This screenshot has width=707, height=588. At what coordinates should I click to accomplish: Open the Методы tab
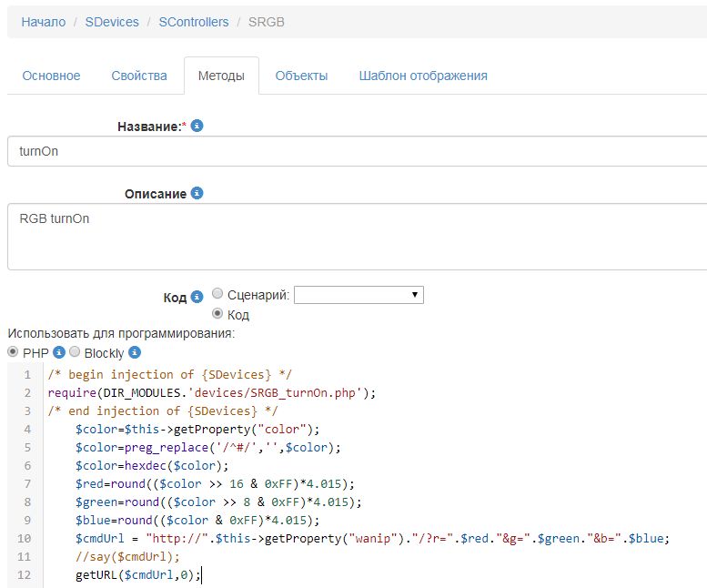(x=221, y=76)
